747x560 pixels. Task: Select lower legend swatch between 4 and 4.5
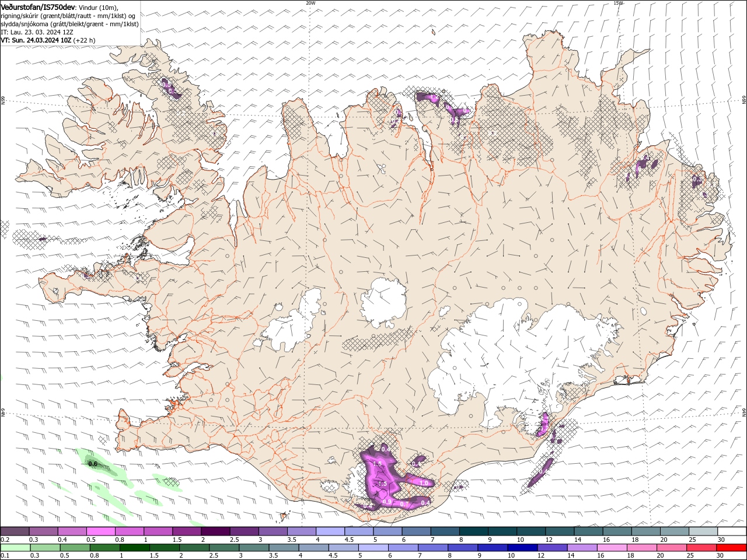pyautogui.click(x=313, y=548)
